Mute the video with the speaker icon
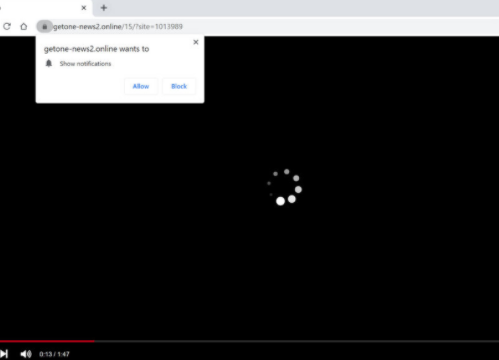The height and width of the screenshot is (360, 499). pos(26,354)
